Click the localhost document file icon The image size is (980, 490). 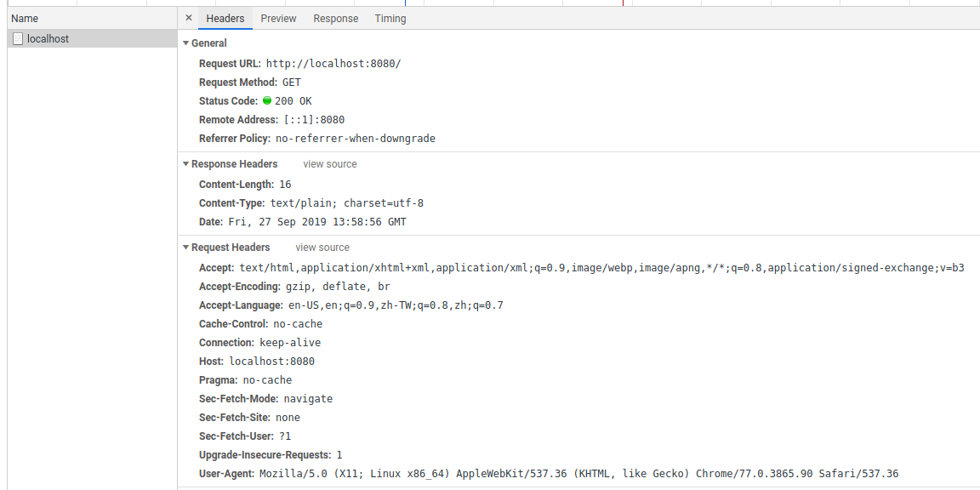coord(18,39)
